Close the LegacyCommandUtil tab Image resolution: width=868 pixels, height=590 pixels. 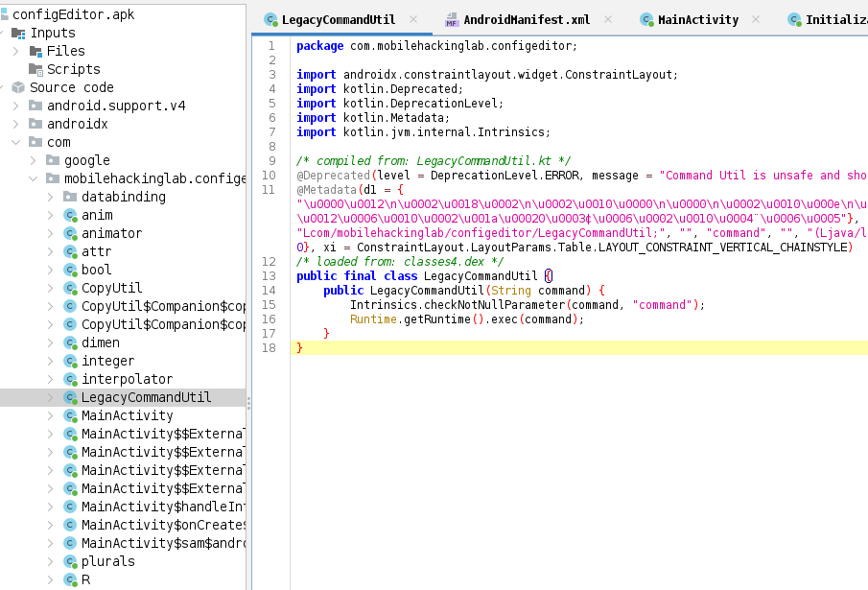click(413, 20)
